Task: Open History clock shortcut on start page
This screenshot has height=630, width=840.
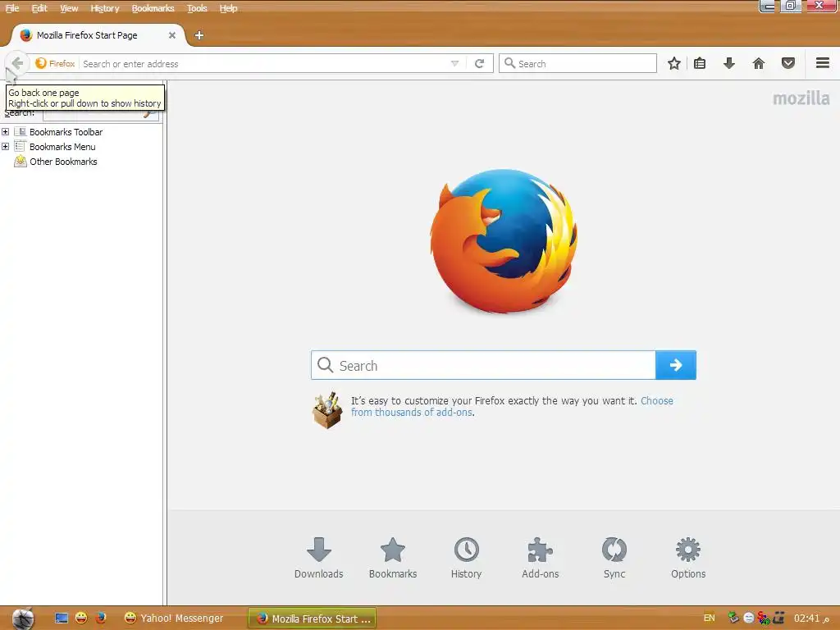Action: tap(466, 558)
